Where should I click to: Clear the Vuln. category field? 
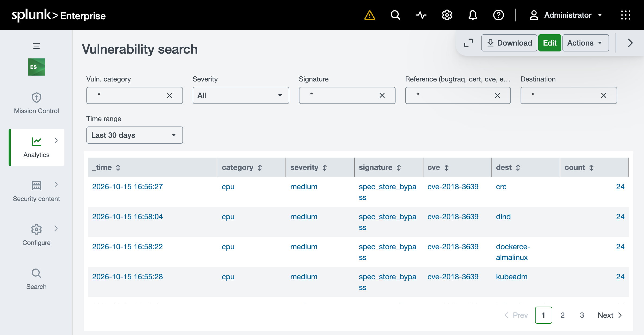pyautogui.click(x=170, y=95)
